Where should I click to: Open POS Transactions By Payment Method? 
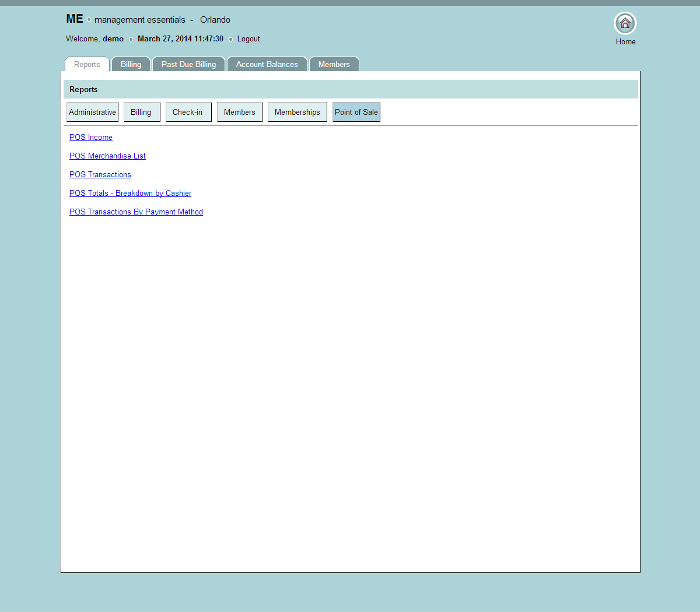[x=136, y=212]
